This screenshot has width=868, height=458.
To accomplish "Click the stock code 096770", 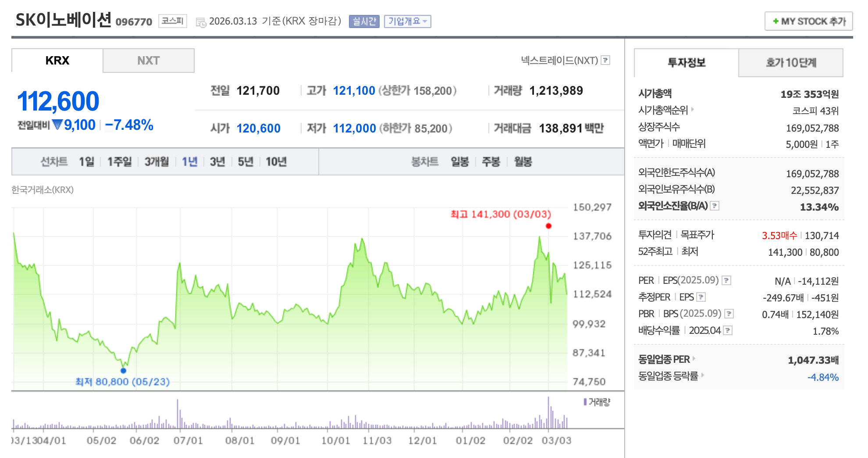I will (134, 22).
